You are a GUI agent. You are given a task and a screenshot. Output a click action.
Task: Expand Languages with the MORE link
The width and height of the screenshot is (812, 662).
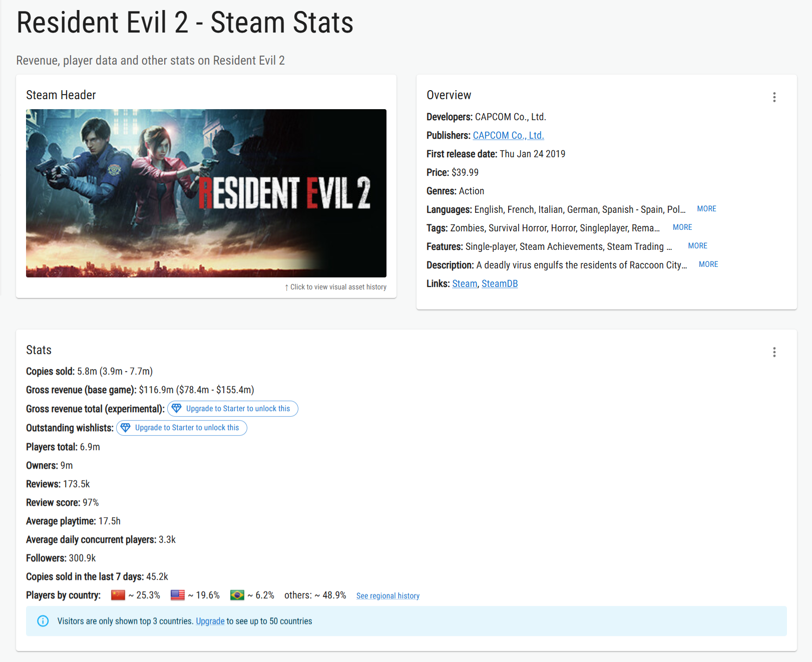[706, 209]
